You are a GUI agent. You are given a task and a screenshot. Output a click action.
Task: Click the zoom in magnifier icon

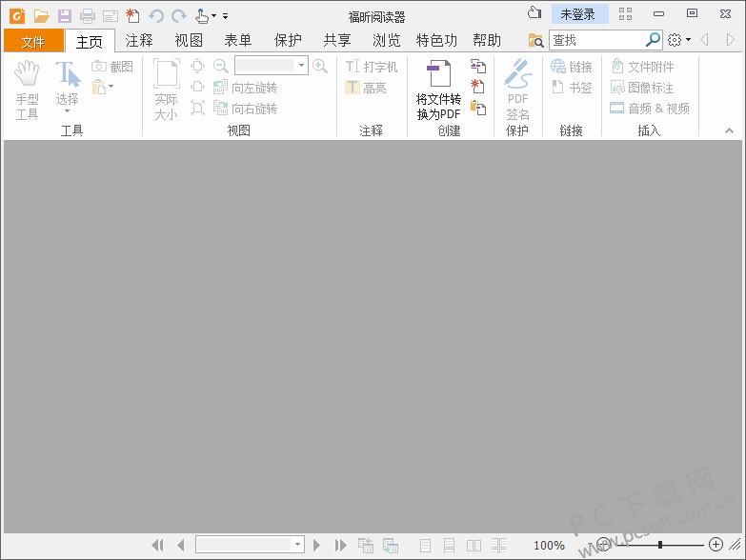point(320,66)
